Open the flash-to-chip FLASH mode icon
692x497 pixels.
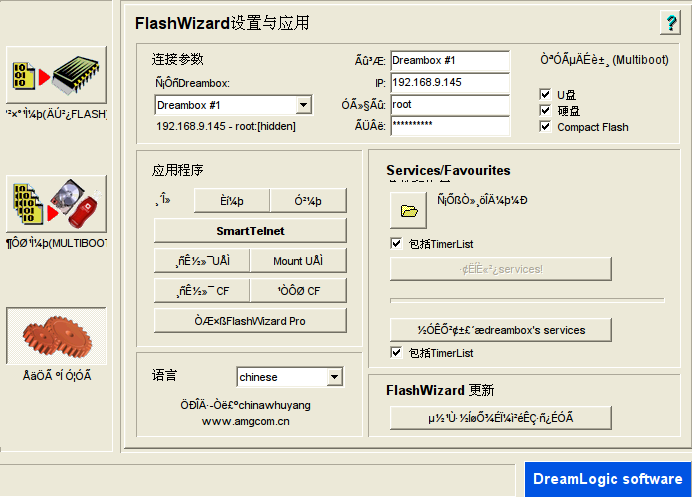(56, 75)
